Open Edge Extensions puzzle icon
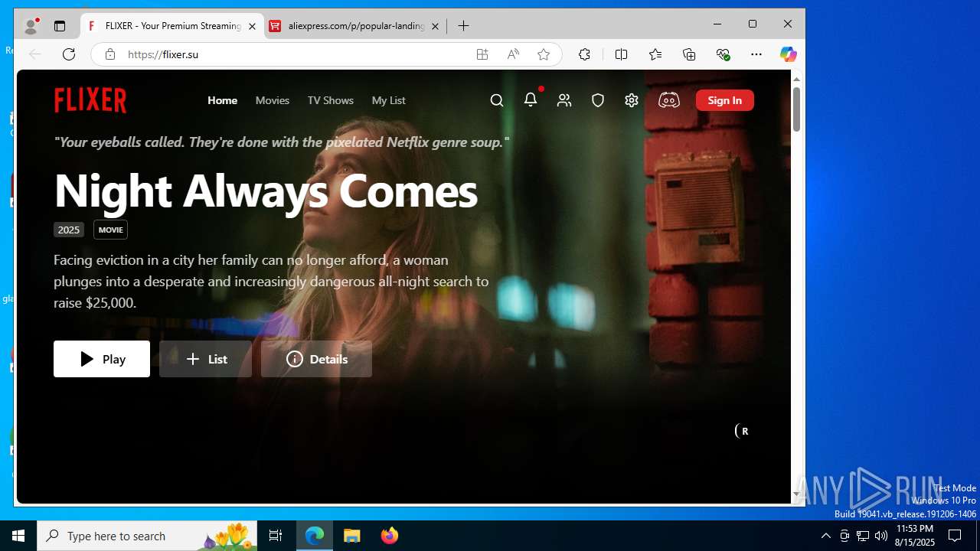980x551 pixels. (584, 54)
